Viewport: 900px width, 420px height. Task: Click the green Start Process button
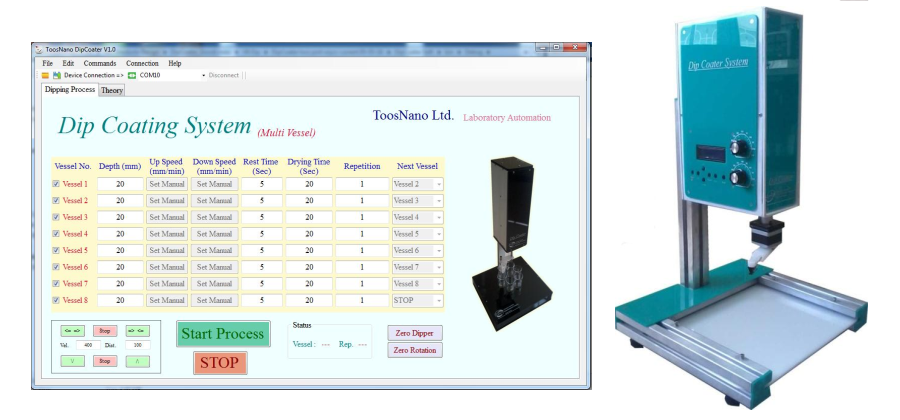[223, 334]
